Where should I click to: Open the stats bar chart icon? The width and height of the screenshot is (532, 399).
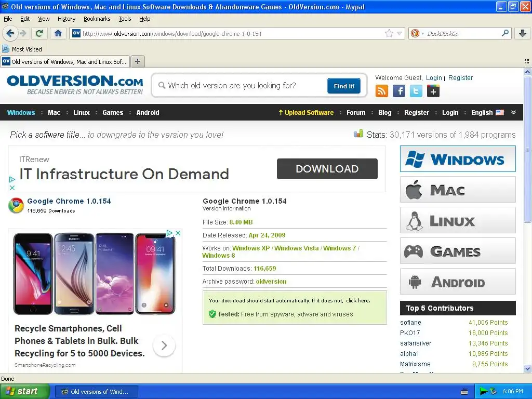[x=358, y=134]
